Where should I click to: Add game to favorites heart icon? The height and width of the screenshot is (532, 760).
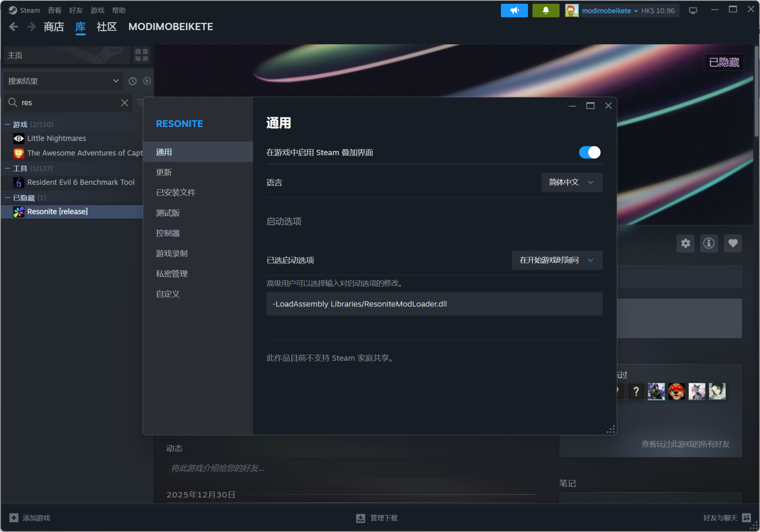(x=732, y=244)
